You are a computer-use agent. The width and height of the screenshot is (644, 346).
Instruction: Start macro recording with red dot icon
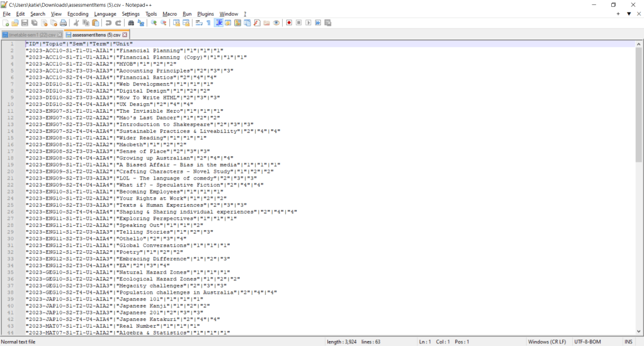tap(289, 23)
